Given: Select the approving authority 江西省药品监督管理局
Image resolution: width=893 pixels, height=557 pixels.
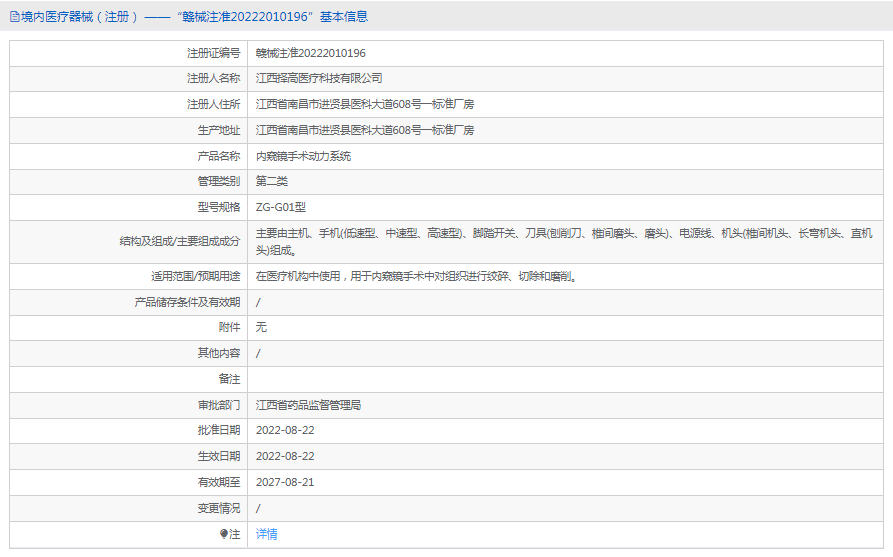Looking at the screenshot, I should click(308, 405).
